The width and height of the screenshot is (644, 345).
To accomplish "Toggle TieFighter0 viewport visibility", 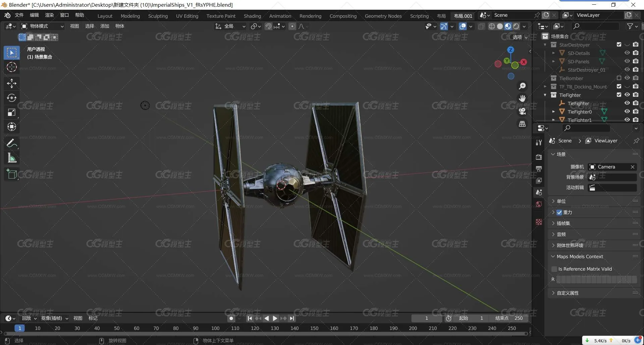I will (627, 112).
